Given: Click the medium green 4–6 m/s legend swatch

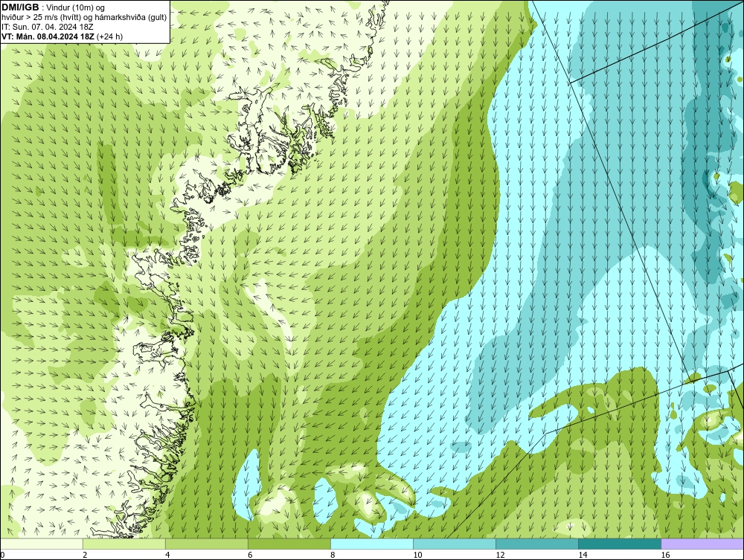Looking at the screenshot, I should 206,544.
